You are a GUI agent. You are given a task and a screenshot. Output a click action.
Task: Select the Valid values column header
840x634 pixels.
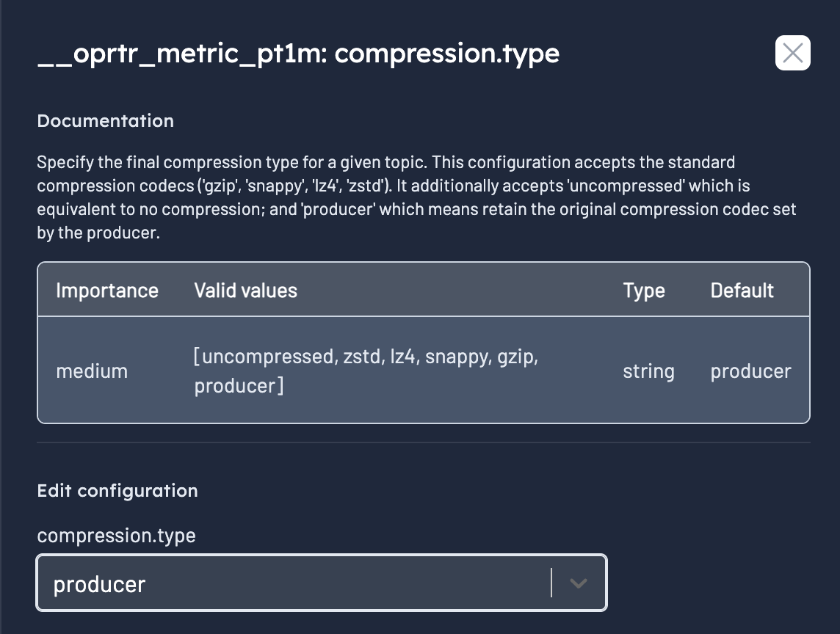click(245, 290)
